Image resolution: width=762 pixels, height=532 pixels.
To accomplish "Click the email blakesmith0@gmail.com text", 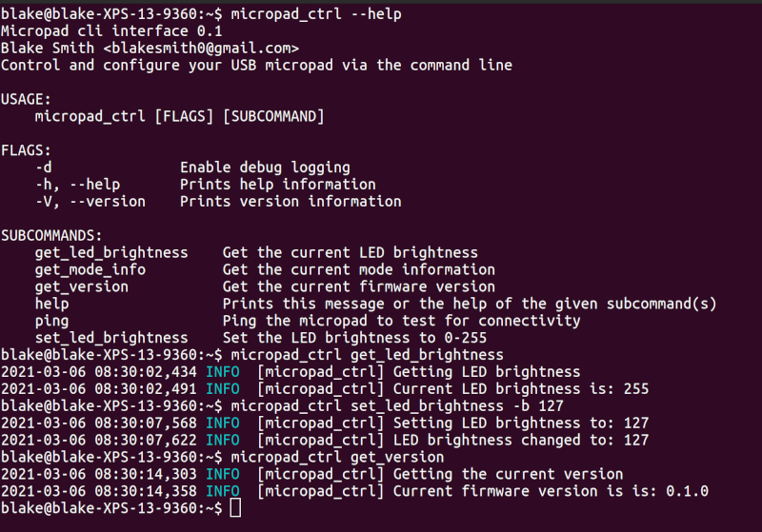I will pyautogui.click(x=201, y=48).
